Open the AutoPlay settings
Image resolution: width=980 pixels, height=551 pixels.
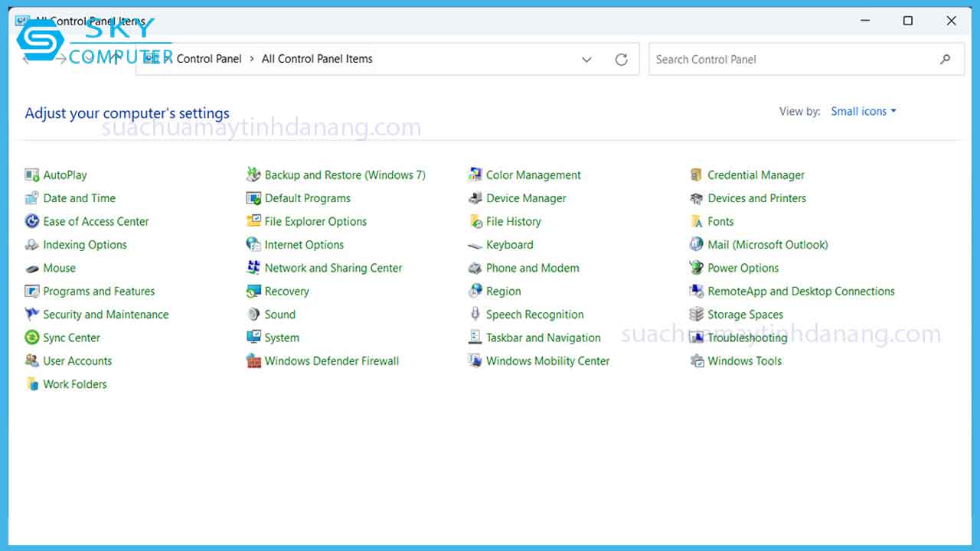64,174
